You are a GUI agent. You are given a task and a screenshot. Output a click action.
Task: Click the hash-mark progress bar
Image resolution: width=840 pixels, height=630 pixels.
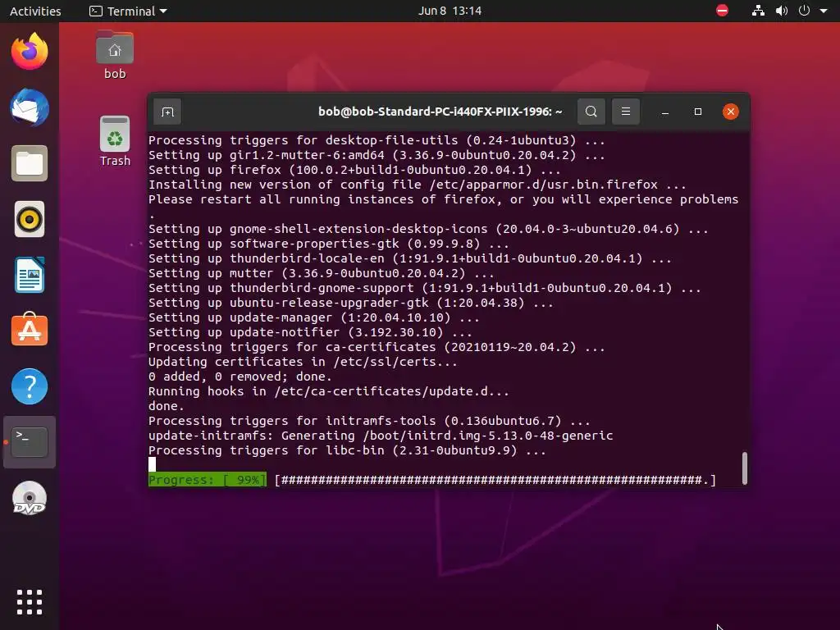tap(495, 480)
